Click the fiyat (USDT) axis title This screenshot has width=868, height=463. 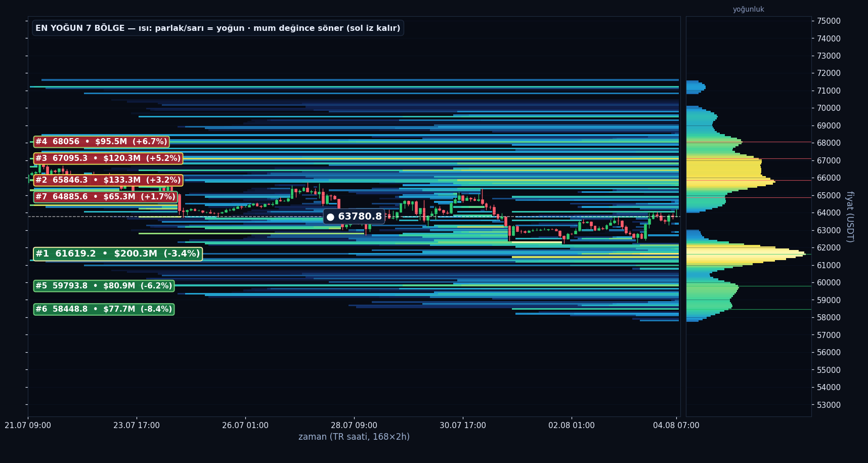pyautogui.click(x=850, y=217)
